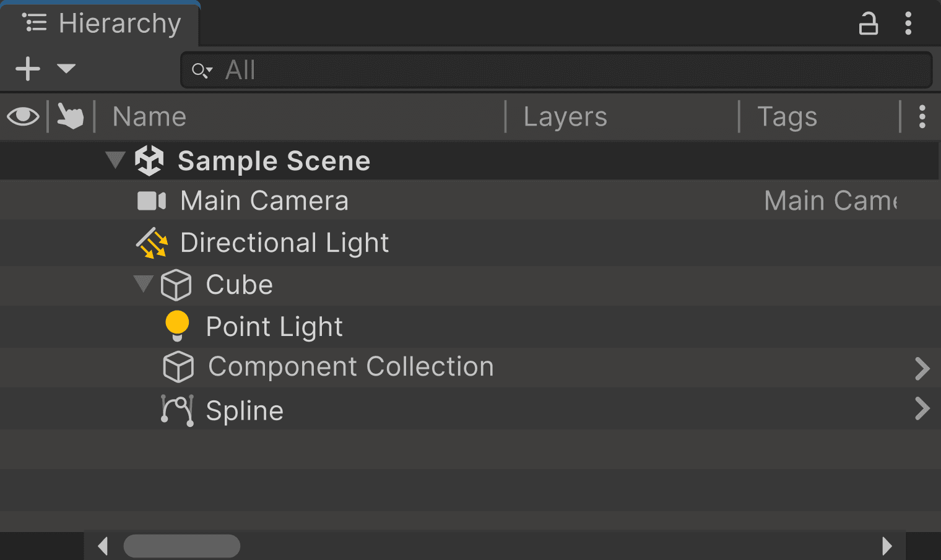Click the Unity logo beside Sample Scene
Screen dimensions: 941x560
(149, 161)
